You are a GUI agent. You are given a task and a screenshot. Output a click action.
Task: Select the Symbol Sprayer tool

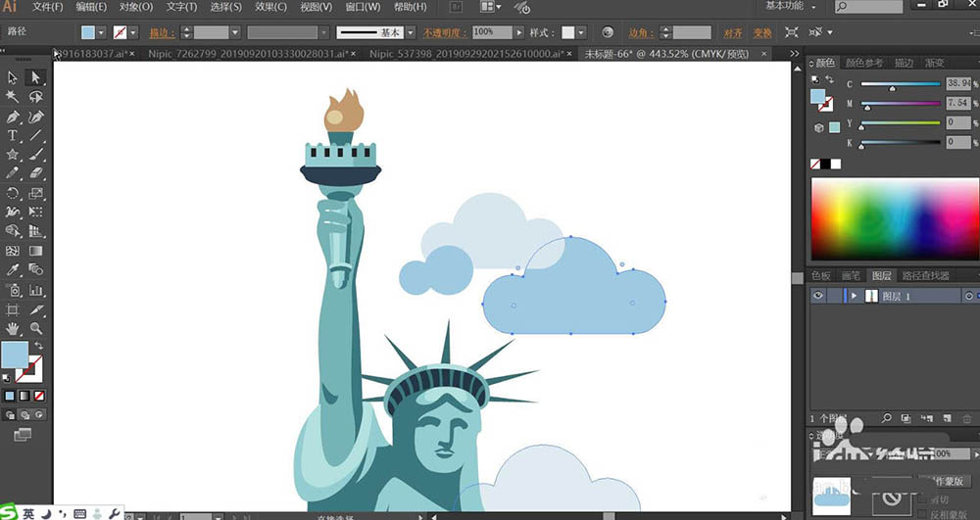click(x=13, y=290)
